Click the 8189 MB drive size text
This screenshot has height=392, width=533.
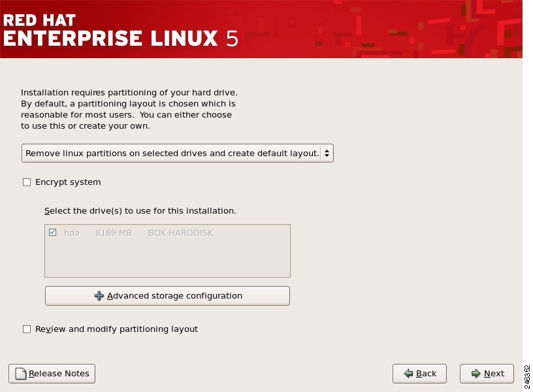[x=114, y=233]
